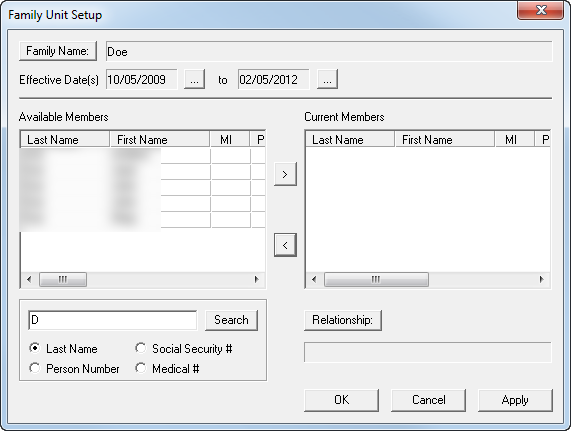Click the search text field containing D

(x=113, y=320)
